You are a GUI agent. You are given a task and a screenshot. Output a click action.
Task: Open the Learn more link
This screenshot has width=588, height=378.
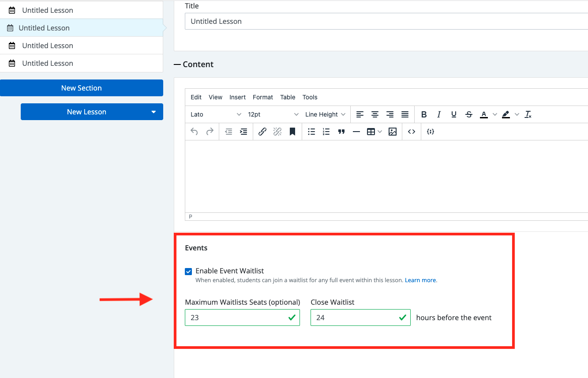pos(420,280)
